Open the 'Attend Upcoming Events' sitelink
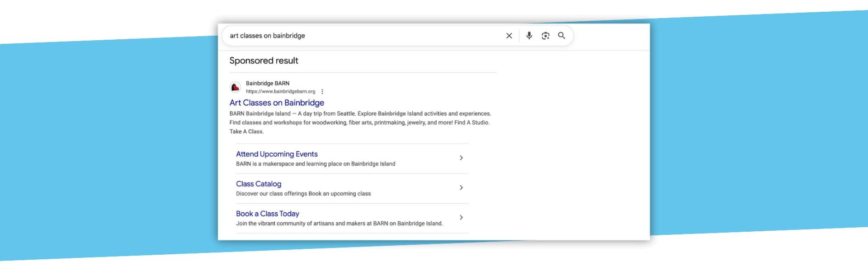Viewport: 868px width, 271px height. click(x=277, y=154)
